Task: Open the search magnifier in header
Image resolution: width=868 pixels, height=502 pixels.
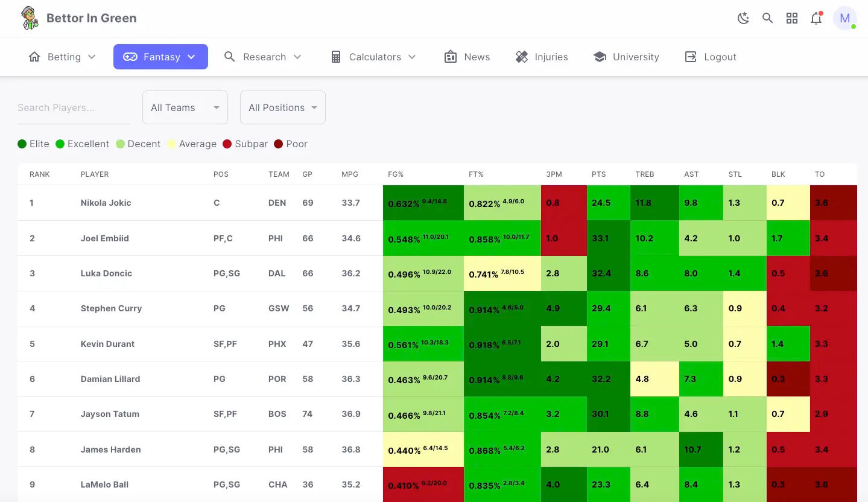Action: coord(767,18)
